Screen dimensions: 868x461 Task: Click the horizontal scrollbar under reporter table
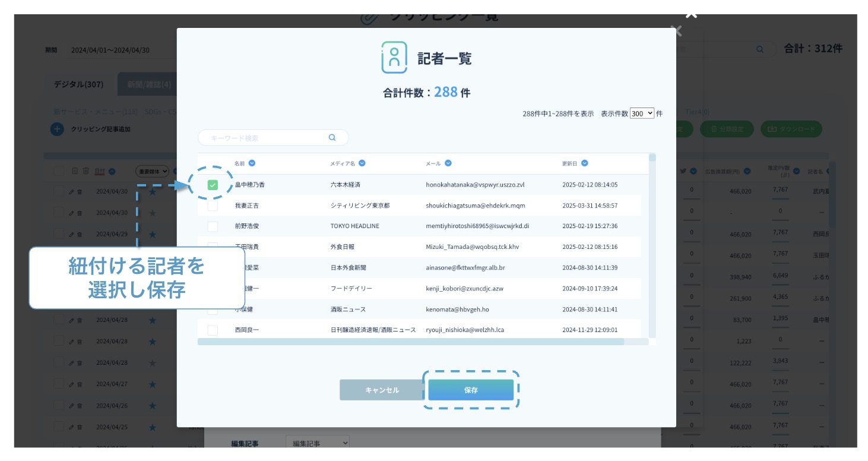pyautogui.click(x=410, y=342)
